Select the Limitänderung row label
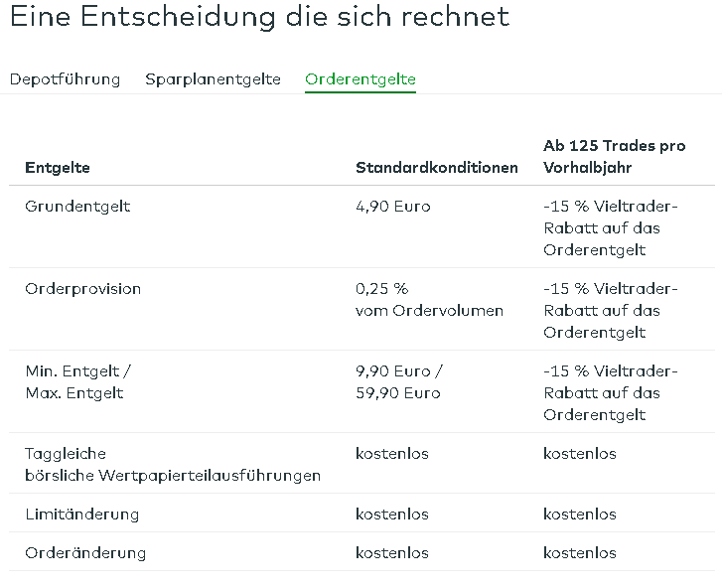The width and height of the screenshot is (722, 588). click(x=82, y=514)
